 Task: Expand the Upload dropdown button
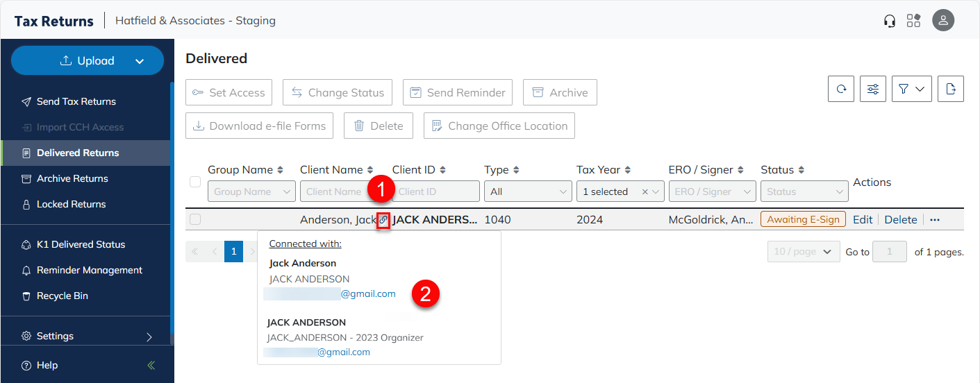[140, 61]
